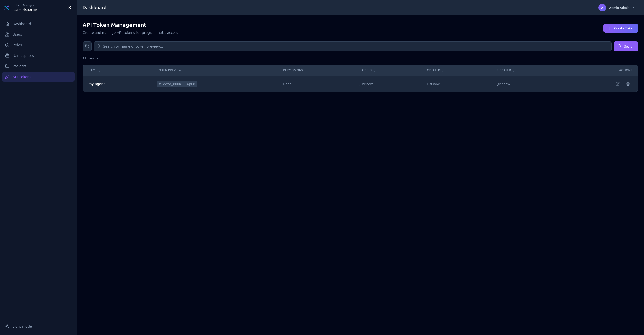Select API Tokens in the navigation menu
Viewport: 644px width, 335px height.
pos(22,77)
